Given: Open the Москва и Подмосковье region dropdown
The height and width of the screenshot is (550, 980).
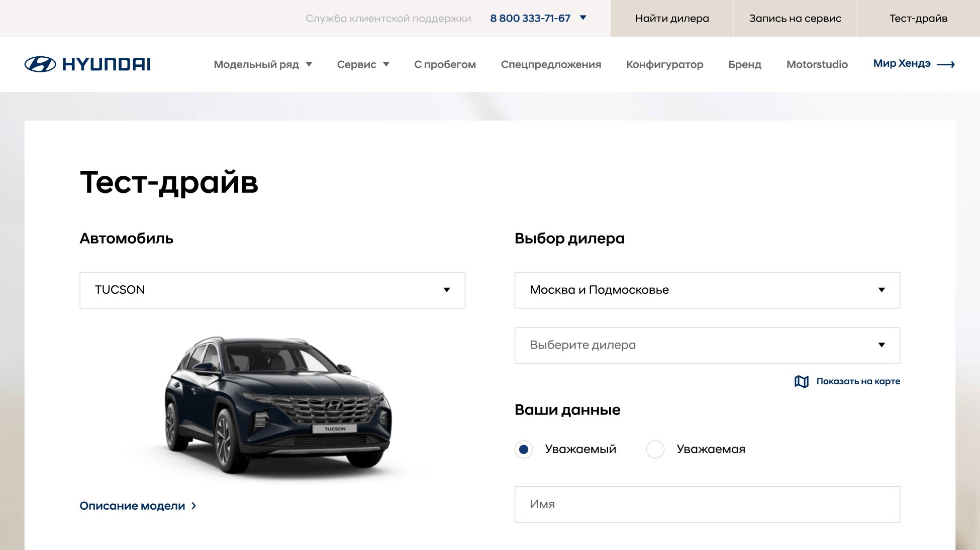Looking at the screenshot, I should [707, 290].
